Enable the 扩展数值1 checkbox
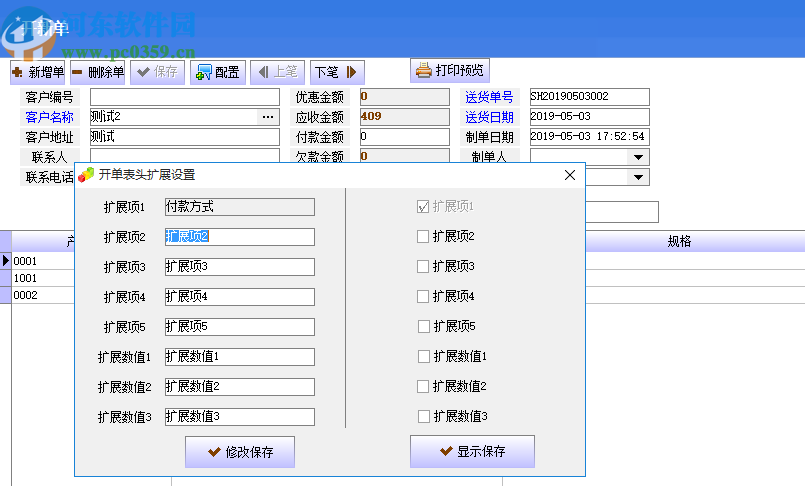 [x=424, y=356]
